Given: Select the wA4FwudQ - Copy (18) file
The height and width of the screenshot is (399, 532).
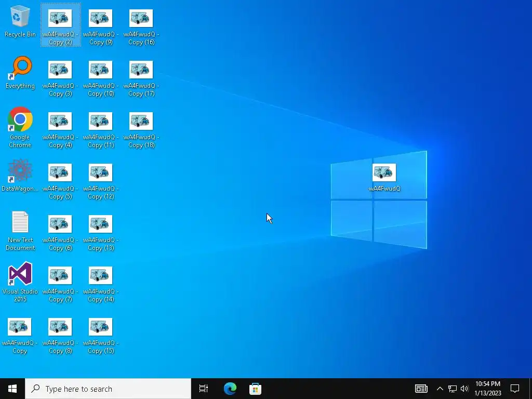Looking at the screenshot, I should tap(141, 130).
